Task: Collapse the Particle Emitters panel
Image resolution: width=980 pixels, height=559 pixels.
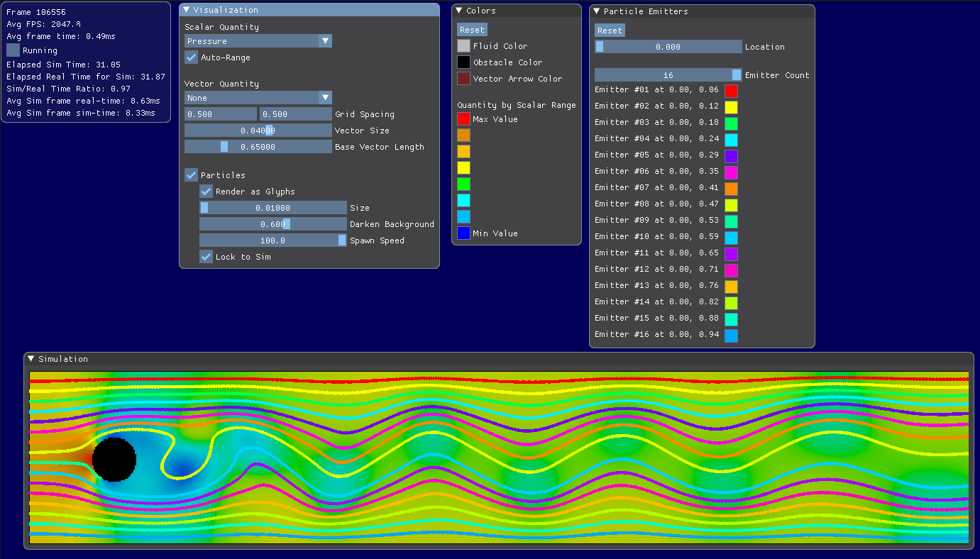Action: click(598, 11)
